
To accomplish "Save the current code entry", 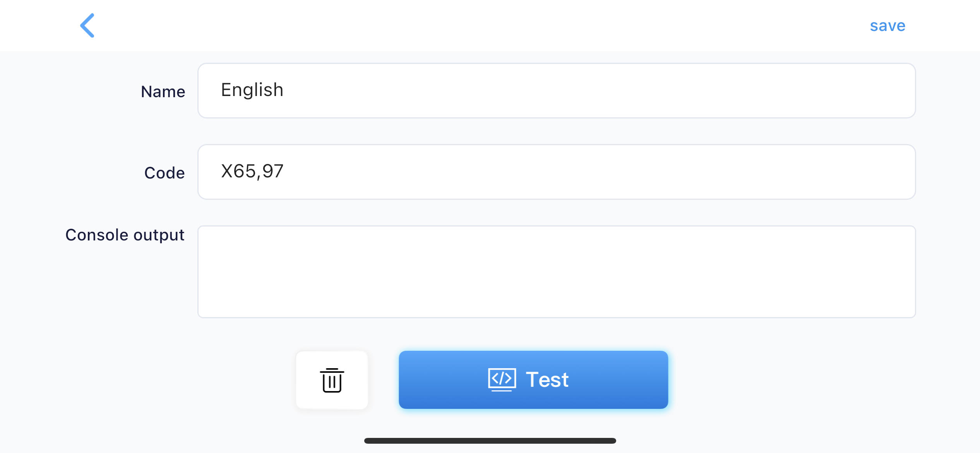I will [887, 26].
